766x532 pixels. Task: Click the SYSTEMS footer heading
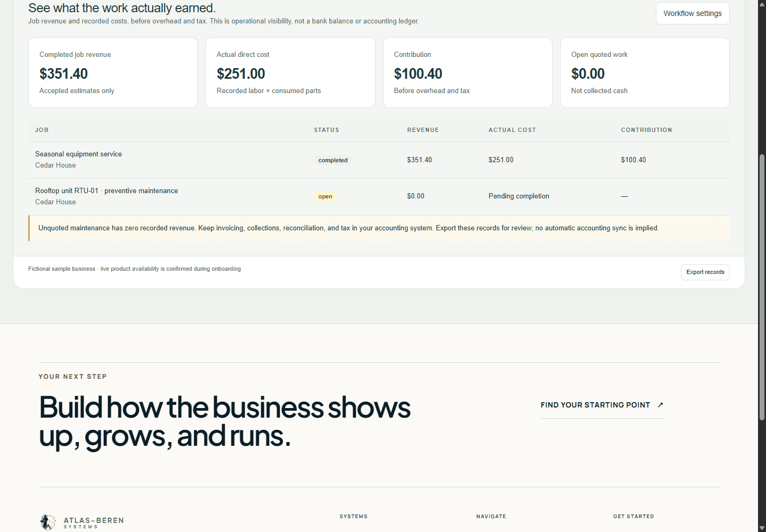pyautogui.click(x=353, y=516)
